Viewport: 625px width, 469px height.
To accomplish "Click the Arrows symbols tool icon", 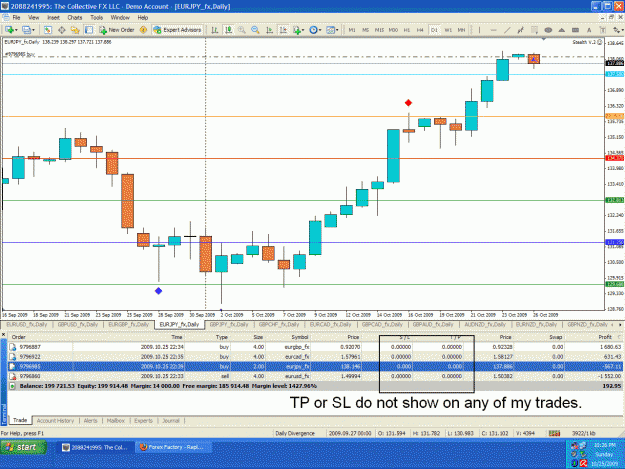I will 616,30.
